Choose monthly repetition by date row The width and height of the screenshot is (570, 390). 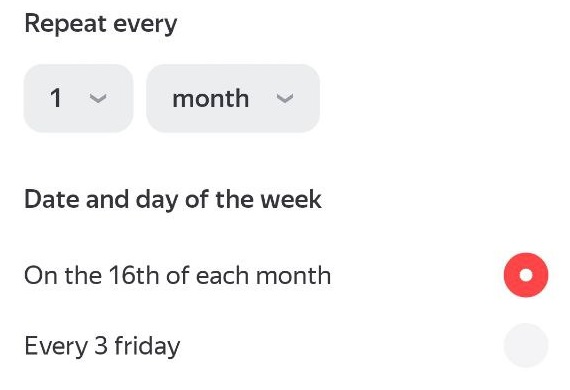pyautogui.click(x=286, y=275)
